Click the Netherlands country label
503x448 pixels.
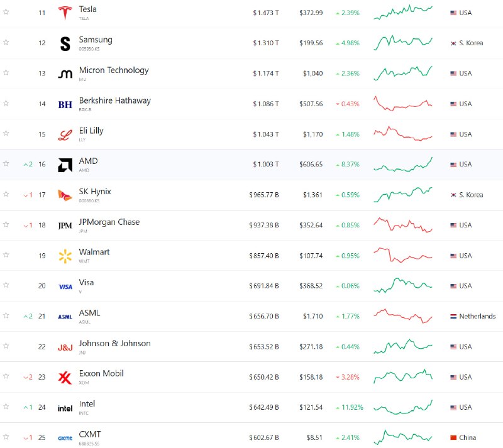(x=477, y=316)
